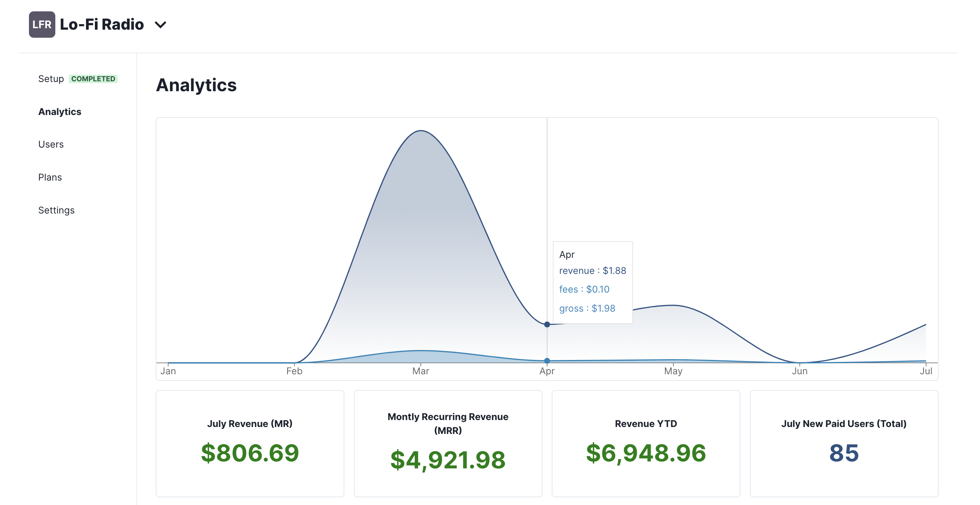Image resolution: width=980 pixels, height=505 pixels.
Task: Click the Feb axis label
Action: (x=294, y=371)
